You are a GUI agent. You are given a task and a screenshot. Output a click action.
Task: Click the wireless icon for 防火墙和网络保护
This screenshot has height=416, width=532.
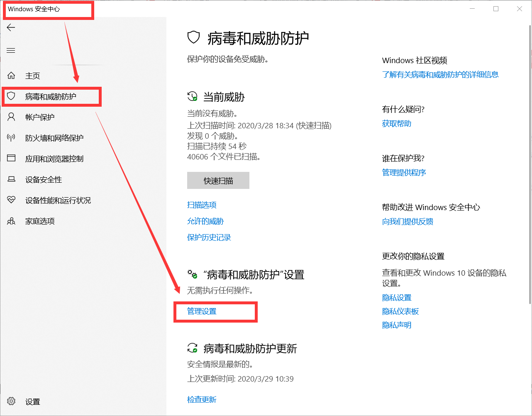tap(11, 138)
